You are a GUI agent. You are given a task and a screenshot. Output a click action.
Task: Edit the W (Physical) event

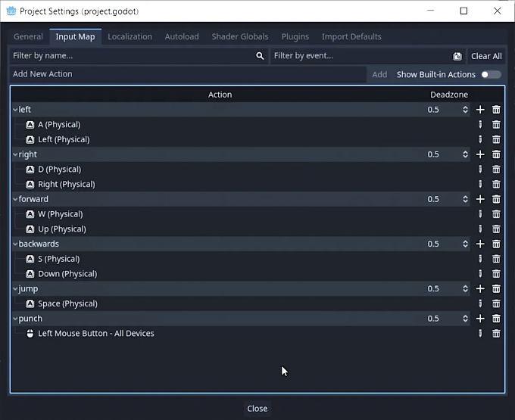point(480,214)
